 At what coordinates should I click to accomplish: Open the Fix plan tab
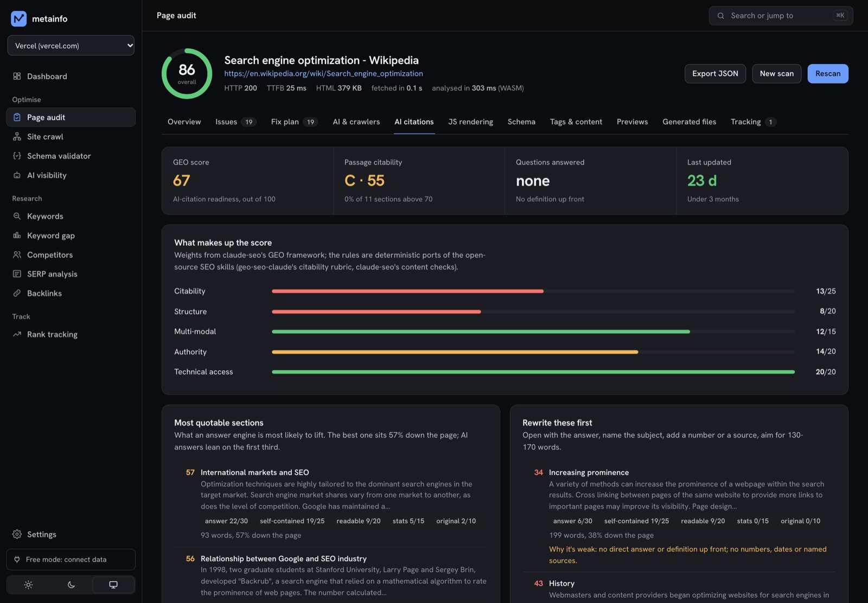[295, 122]
